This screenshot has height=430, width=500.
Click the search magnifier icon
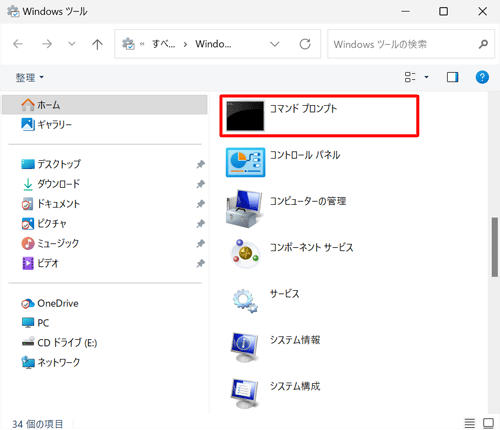click(x=483, y=44)
